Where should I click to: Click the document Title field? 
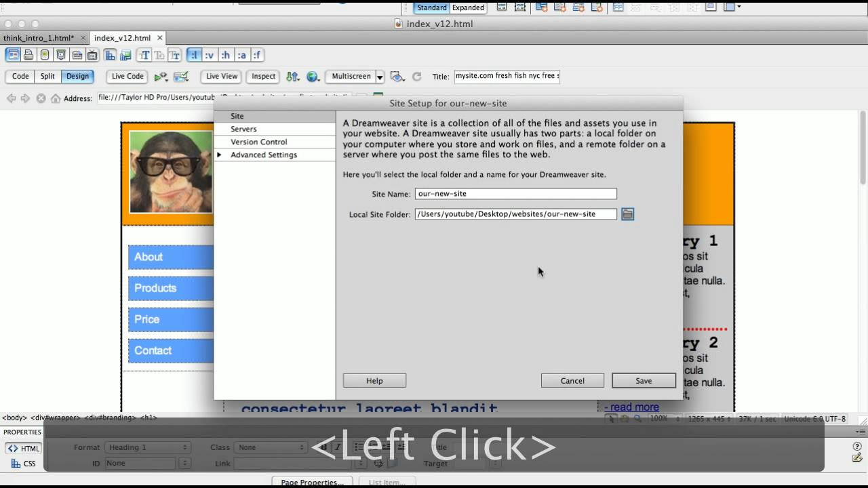pyautogui.click(x=507, y=76)
